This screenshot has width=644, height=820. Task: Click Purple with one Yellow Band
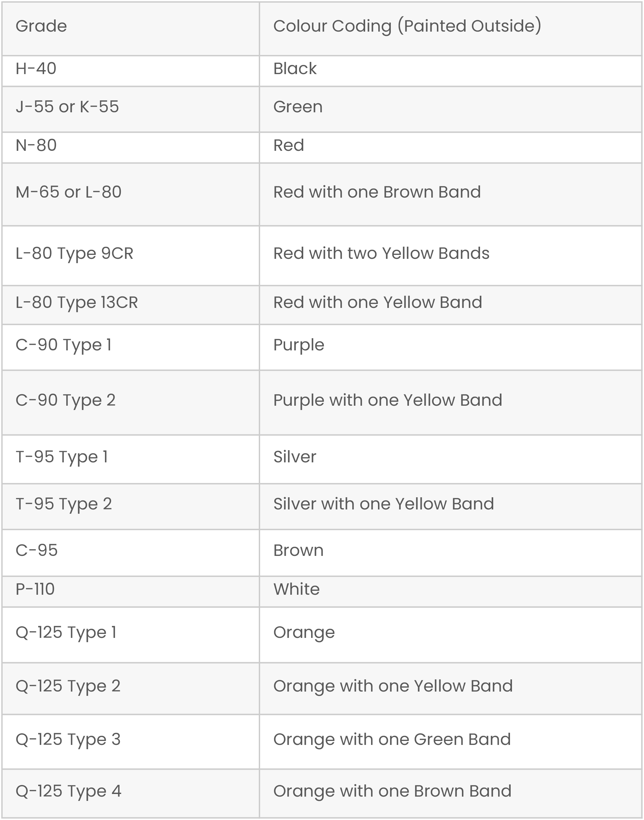[388, 400]
